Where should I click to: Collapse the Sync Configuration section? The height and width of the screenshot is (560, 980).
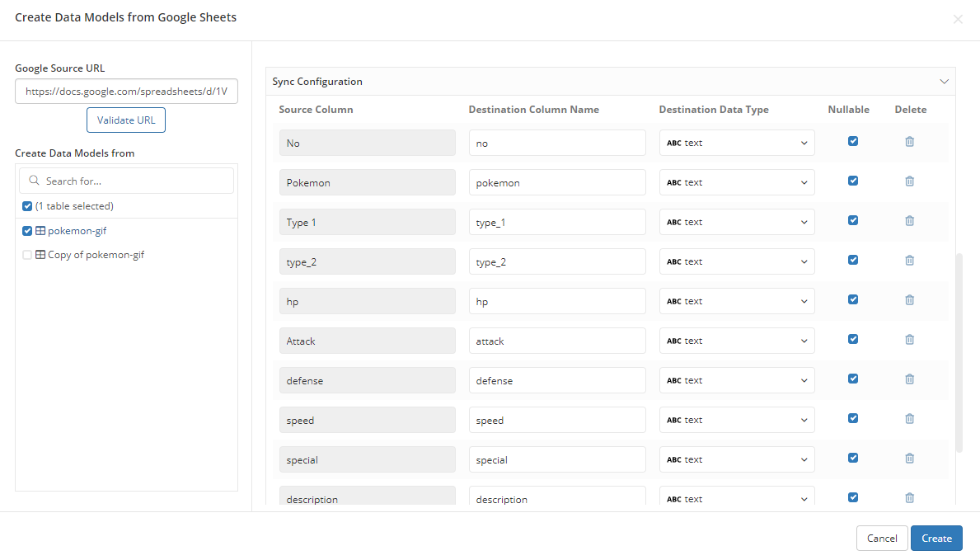pos(944,82)
